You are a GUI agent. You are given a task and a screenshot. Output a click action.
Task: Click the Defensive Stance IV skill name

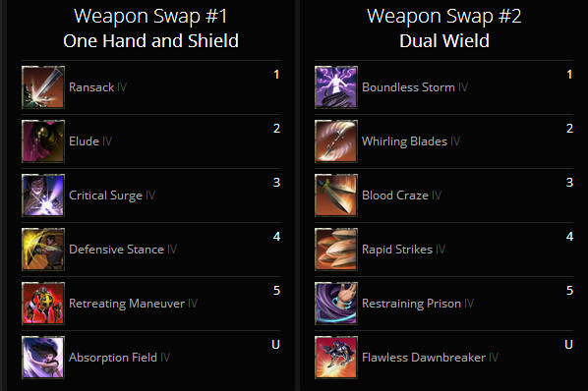(x=123, y=250)
